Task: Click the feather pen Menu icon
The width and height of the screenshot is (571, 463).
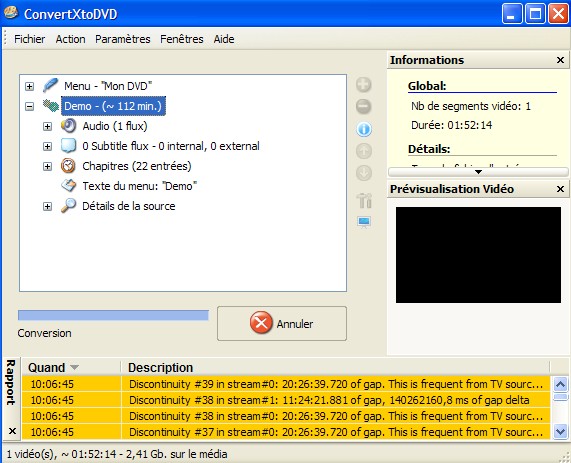Action: [x=50, y=86]
